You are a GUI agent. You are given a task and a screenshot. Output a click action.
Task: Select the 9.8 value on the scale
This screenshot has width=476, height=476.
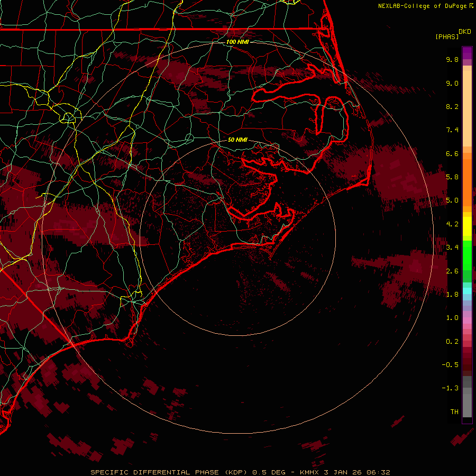452,59
